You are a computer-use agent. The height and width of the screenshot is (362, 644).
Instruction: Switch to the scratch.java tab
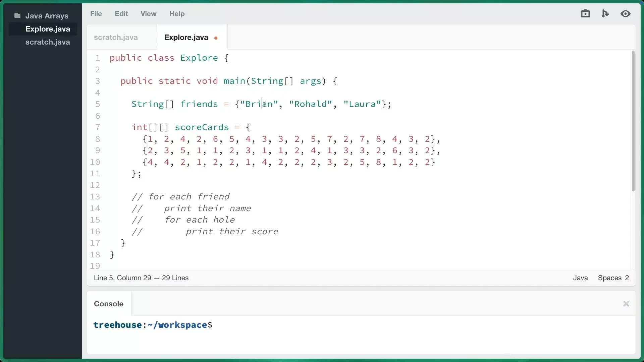tap(116, 37)
